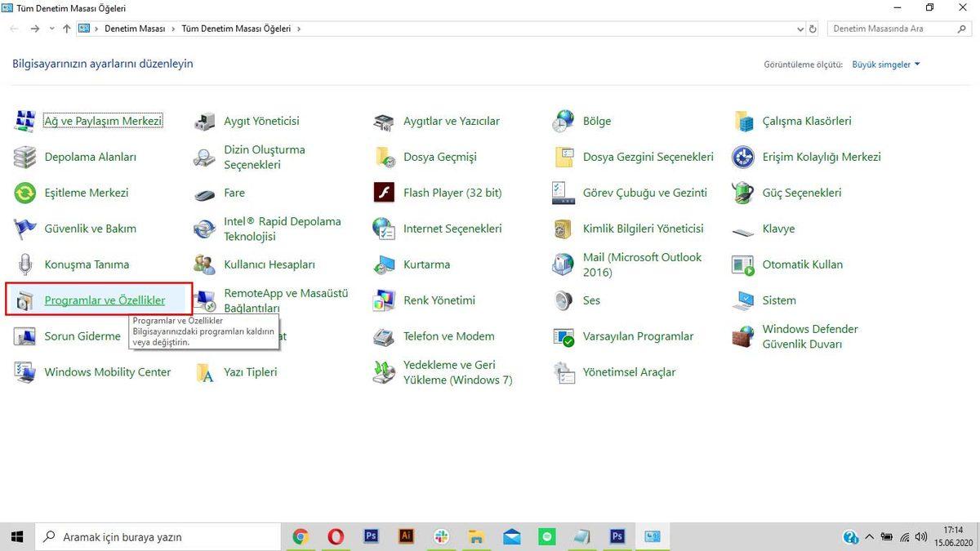
Task: Open the Eşitleme Merkezi icon
Action: coord(25,193)
